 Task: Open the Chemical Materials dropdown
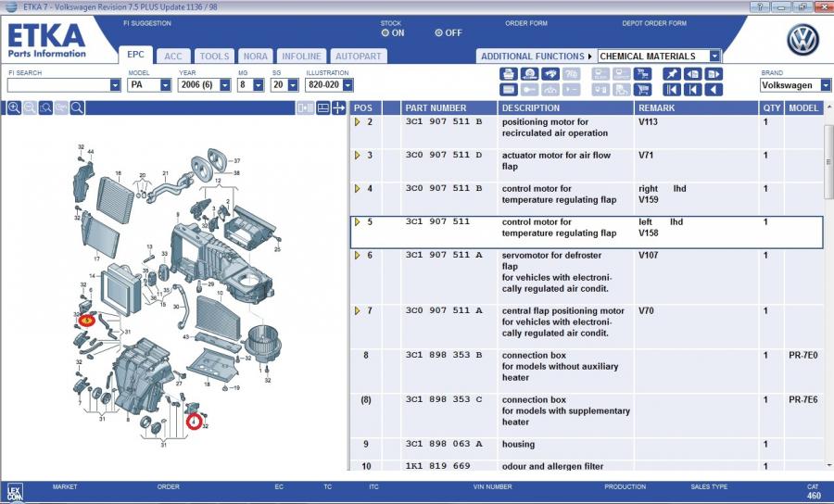[714, 56]
